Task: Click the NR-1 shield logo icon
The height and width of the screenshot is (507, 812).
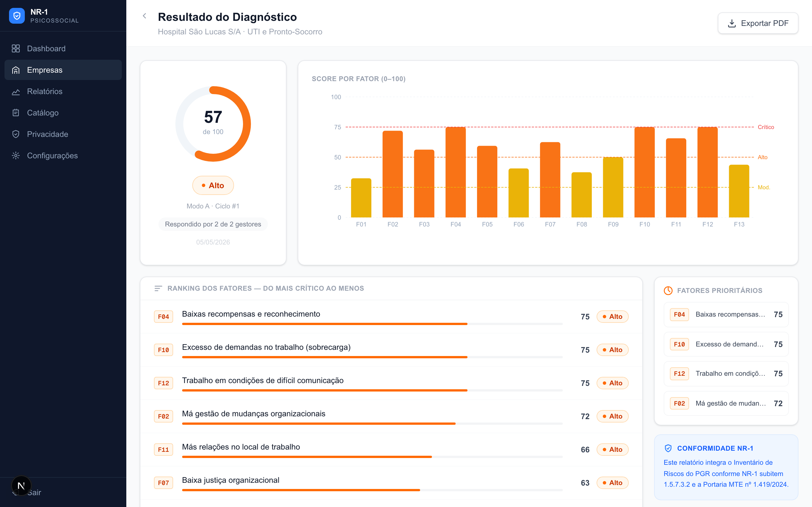Action: click(17, 16)
